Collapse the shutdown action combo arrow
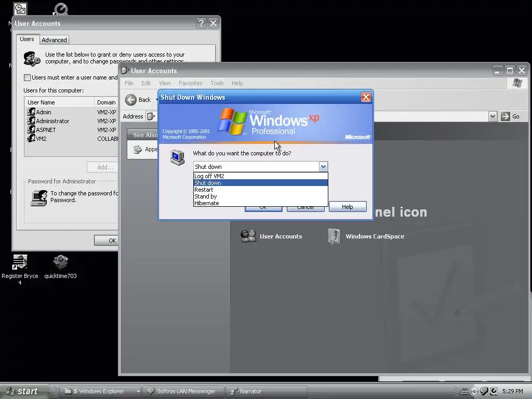 tap(323, 167)
